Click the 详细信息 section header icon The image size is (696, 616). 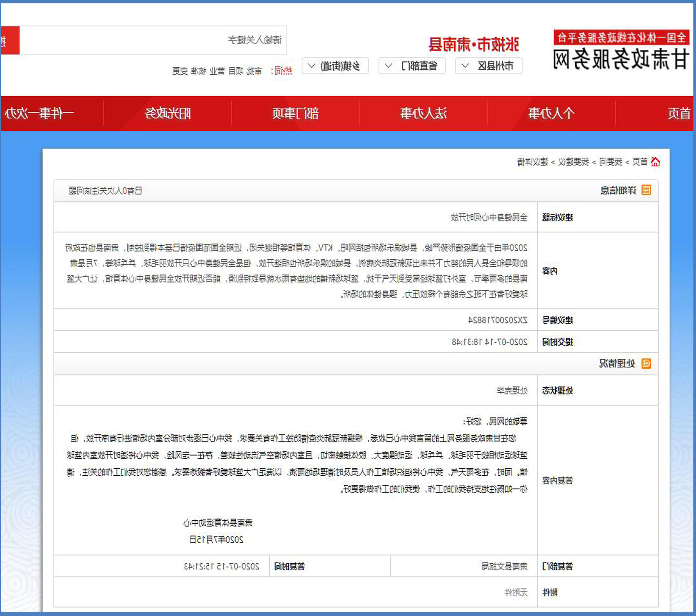pyautogui.click(x=646, y=190)
